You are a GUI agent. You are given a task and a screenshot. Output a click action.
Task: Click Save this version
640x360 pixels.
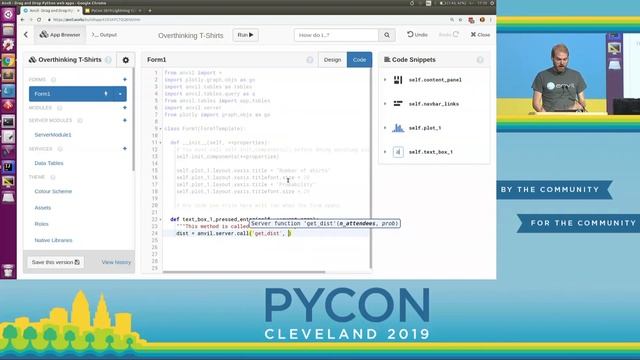(56, 262)
